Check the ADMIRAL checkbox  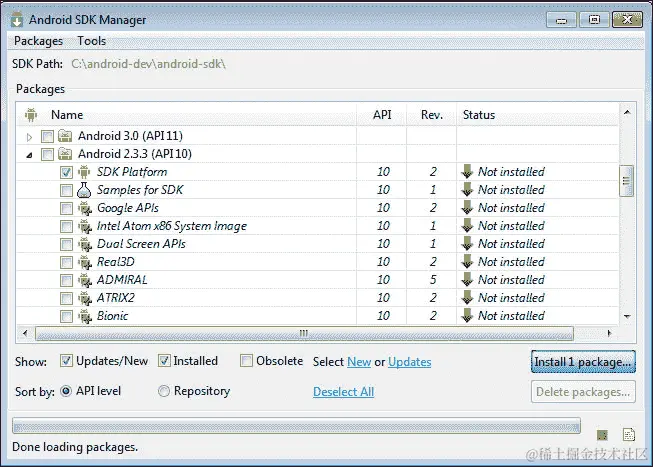click(x=66, y=280)
